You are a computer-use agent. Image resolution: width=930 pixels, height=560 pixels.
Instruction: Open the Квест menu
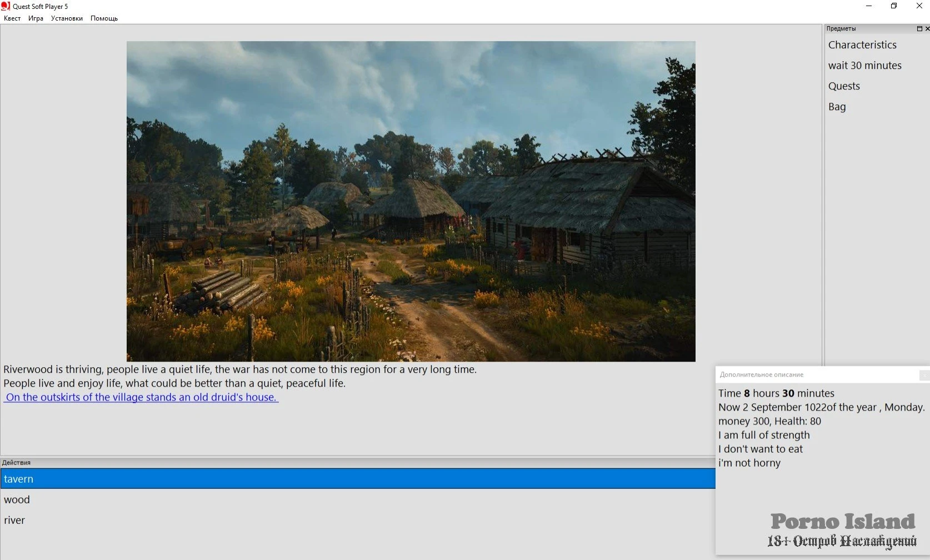click(x=12, y=18)
